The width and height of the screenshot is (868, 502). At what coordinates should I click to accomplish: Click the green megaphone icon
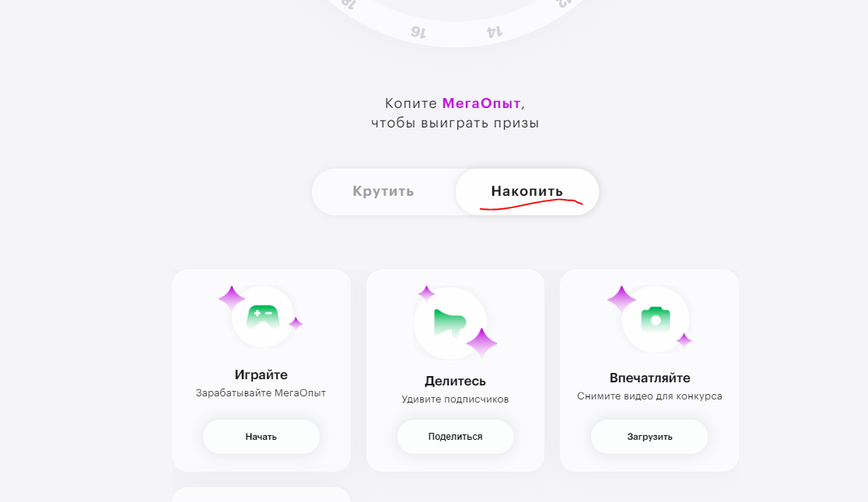pos(450,322)
